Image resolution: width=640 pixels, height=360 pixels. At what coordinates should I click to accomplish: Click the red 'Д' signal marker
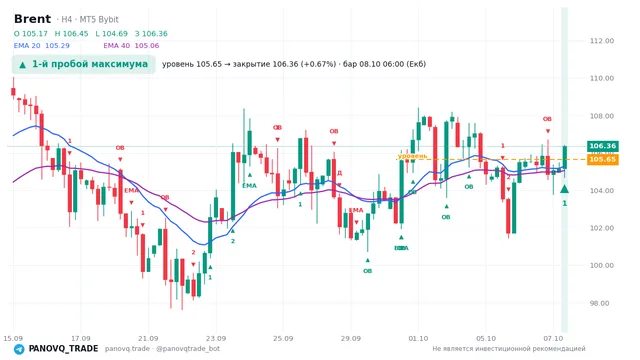(x=340, y=173)
